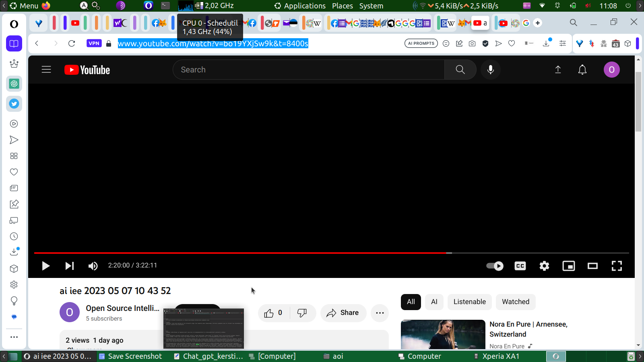Go to YouTube home via logo
Viewport: 644px width, 362px height.
click(87, 70)
